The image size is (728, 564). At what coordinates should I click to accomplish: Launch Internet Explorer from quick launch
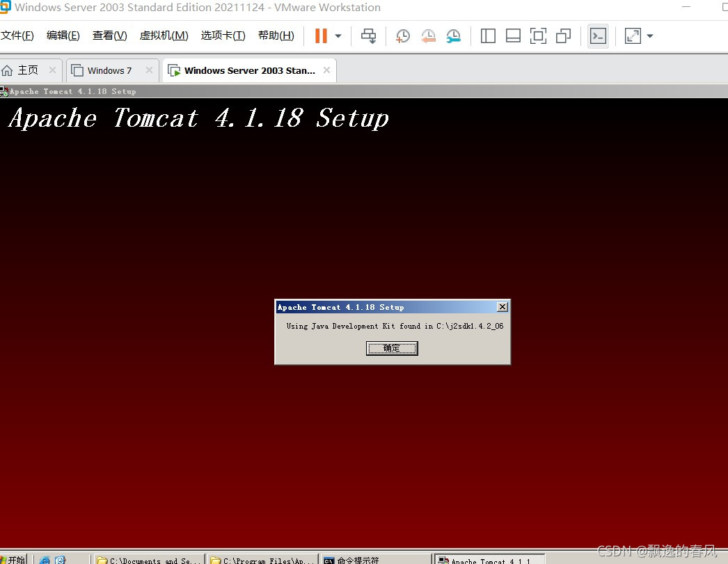click(45, 560)
